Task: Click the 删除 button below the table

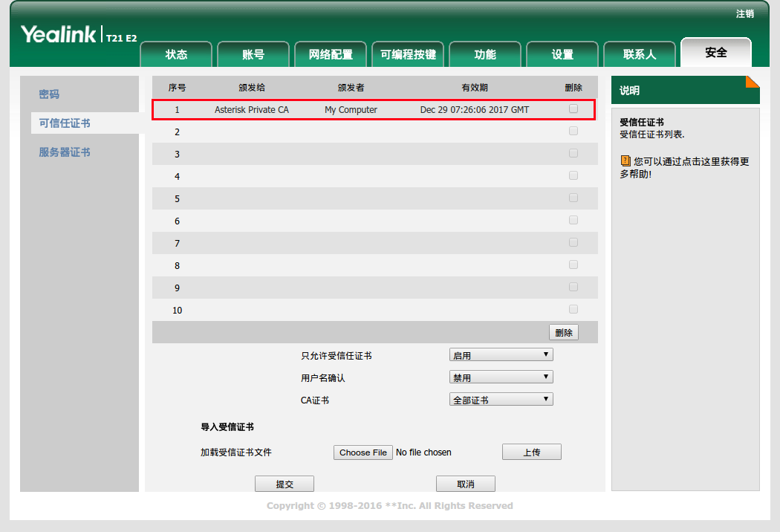Action: coord(564,332)
